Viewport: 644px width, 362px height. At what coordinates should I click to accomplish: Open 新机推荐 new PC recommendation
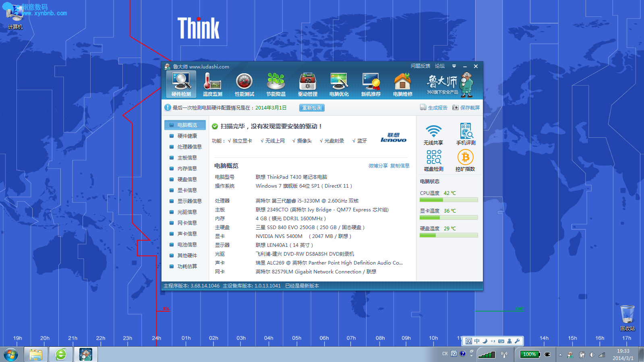pyautogui.click(x=371, y=85)
